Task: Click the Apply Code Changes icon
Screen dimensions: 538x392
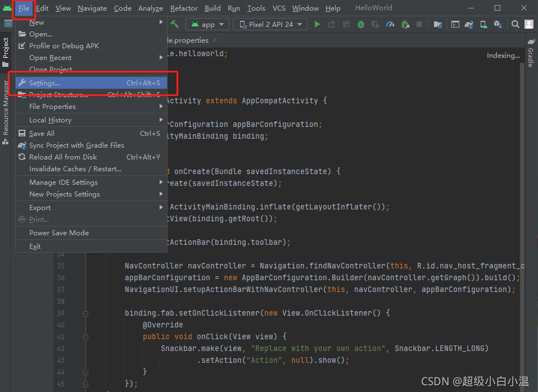Action: [x=346, y=24]
